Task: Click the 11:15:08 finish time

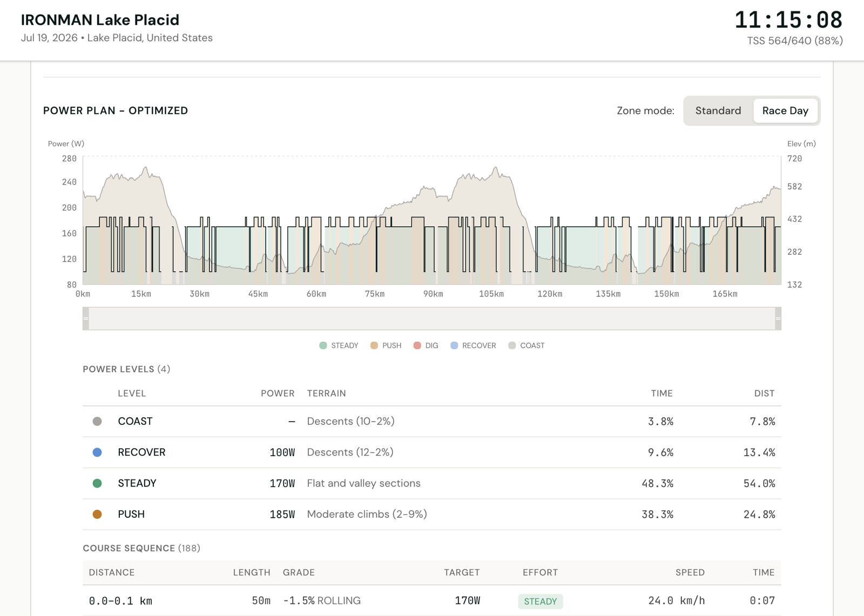Action: tap(788, 20)
